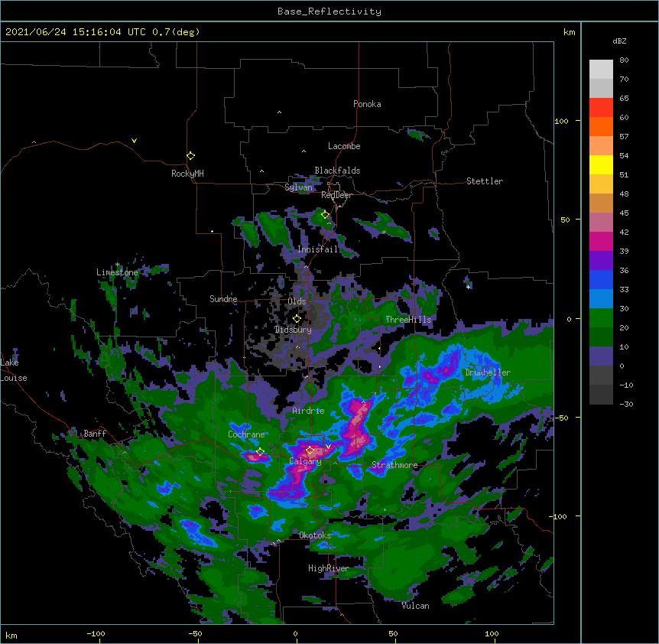
Task: Click the RockyMH map label
Action: (x=187, y=174)
